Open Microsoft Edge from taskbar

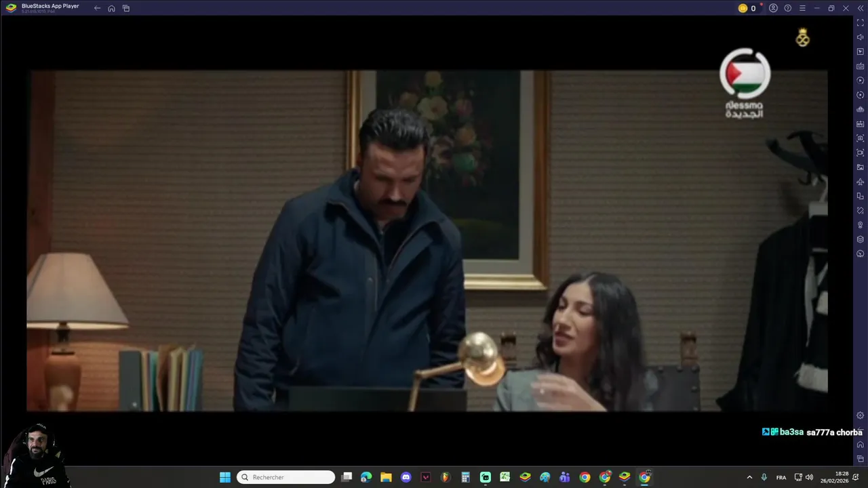(366, 477)
